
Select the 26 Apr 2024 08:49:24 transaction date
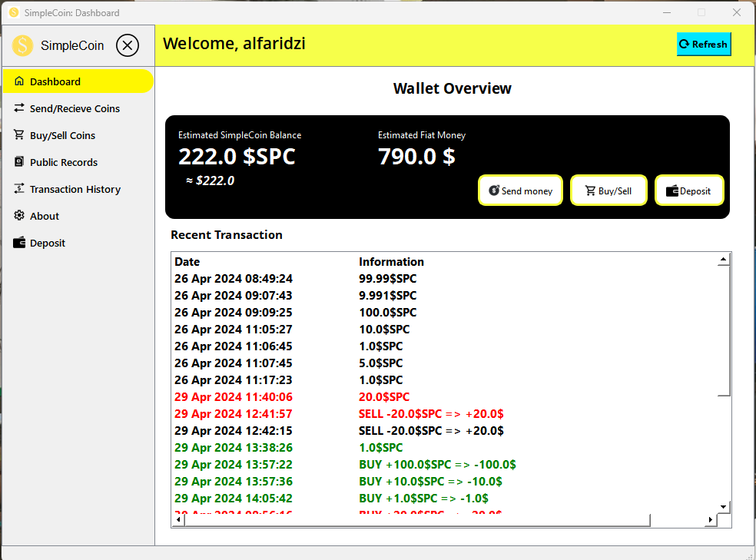[234, 279]
